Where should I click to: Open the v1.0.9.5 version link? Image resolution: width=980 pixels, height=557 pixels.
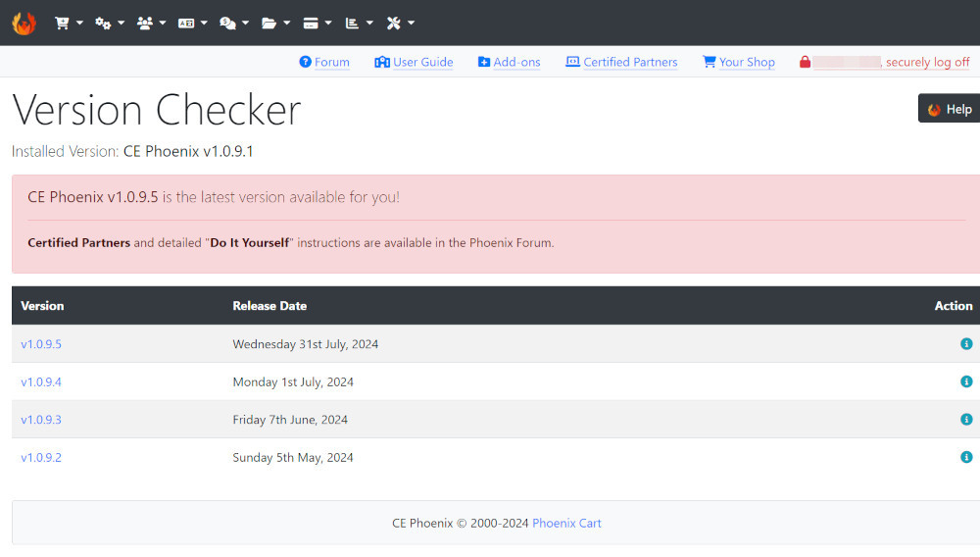pos(41,344)
